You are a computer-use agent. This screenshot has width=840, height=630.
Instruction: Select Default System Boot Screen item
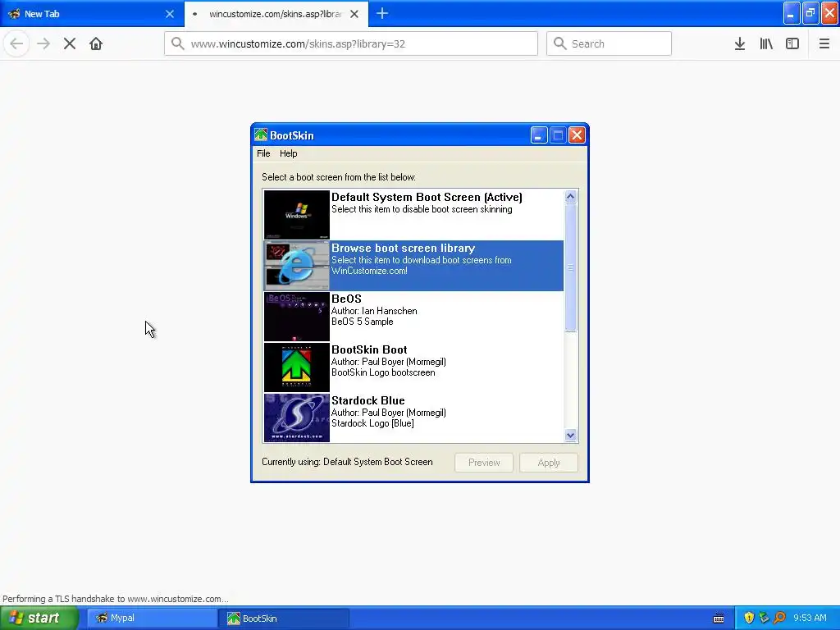click(413, 215)
